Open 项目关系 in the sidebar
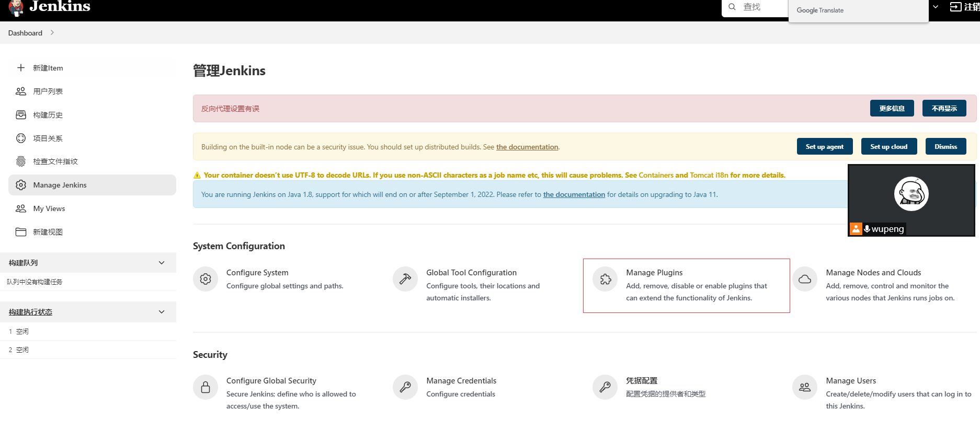980x431 pixels. pyautogui.click(x=92, y=138)
